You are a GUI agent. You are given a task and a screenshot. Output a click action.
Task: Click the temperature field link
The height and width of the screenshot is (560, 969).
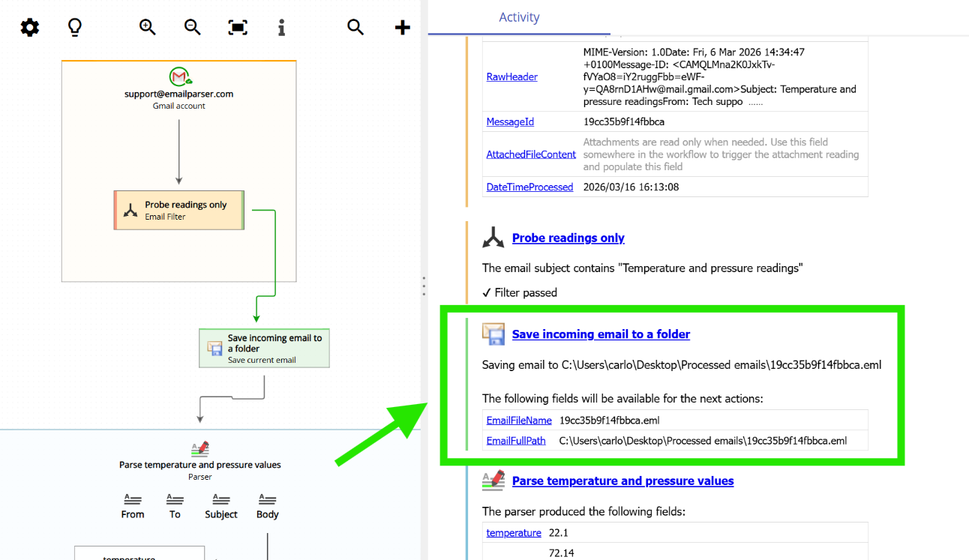514,532
